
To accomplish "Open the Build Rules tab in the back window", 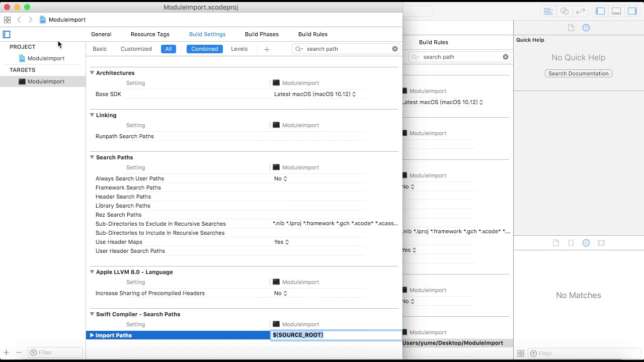I will [x=434, y=42].
